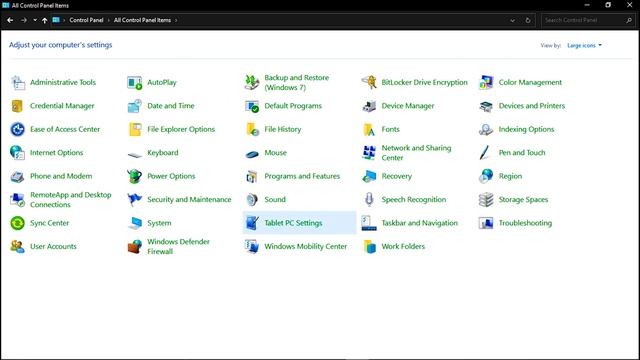The image size is (640, 360).
Task: Click the Troubleshooting link
Action: [x=525, y=223]
